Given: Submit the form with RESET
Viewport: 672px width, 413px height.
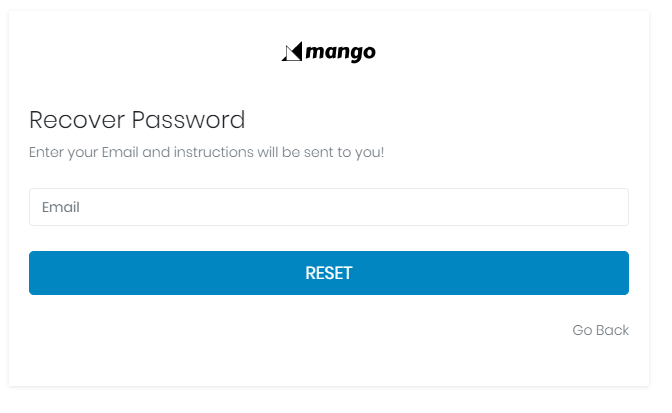Looking at the screenshot, I should [x=328, y=273].
